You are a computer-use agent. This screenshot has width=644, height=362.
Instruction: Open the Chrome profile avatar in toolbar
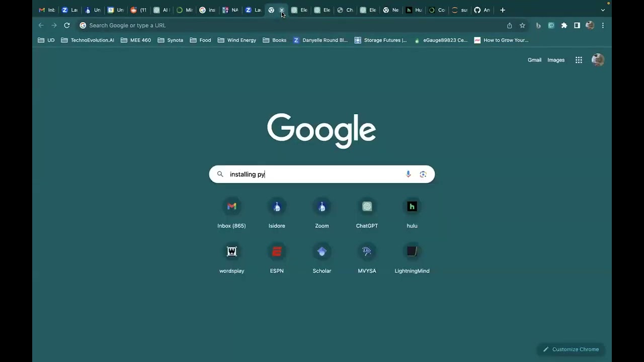click(590, 25)
